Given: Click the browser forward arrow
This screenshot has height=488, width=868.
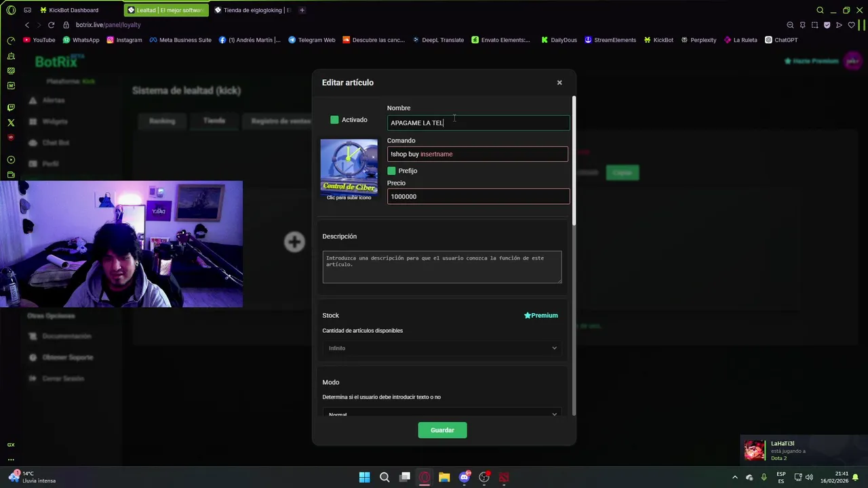Looking at the screenshot, I should tap(39, 25).
